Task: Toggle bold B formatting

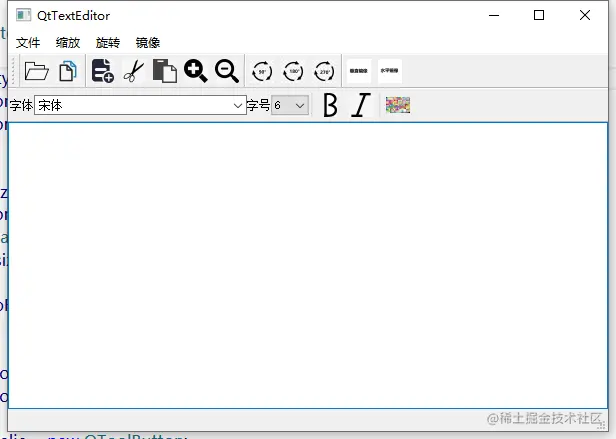Action: pyautogui.click(x=330, y=105)
